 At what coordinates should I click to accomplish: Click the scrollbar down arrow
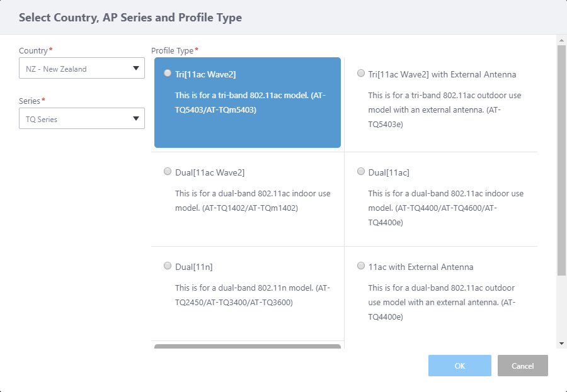coord(561,343)
